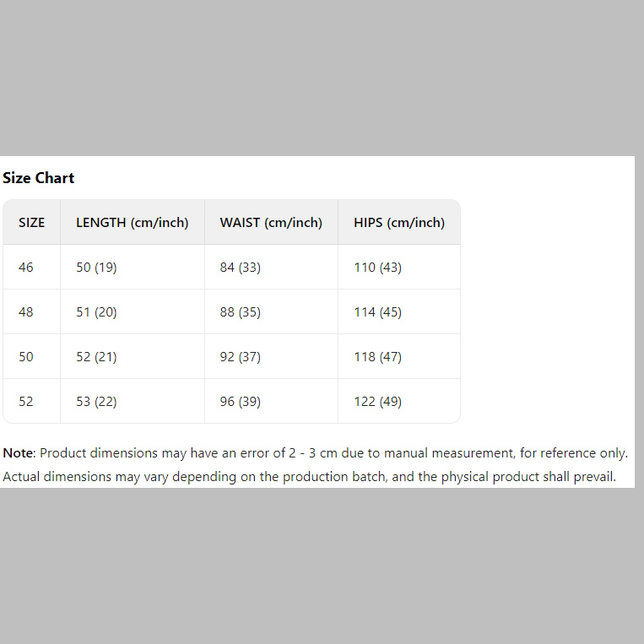
Task: Select the SIZE column header
Action: pyautogui.click(x=32, y=223)
